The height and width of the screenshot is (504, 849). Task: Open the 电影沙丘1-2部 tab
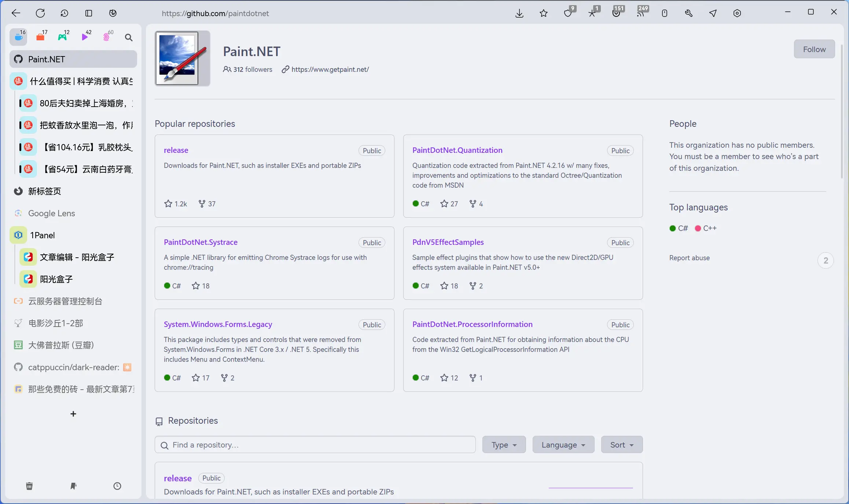[73, 323]
